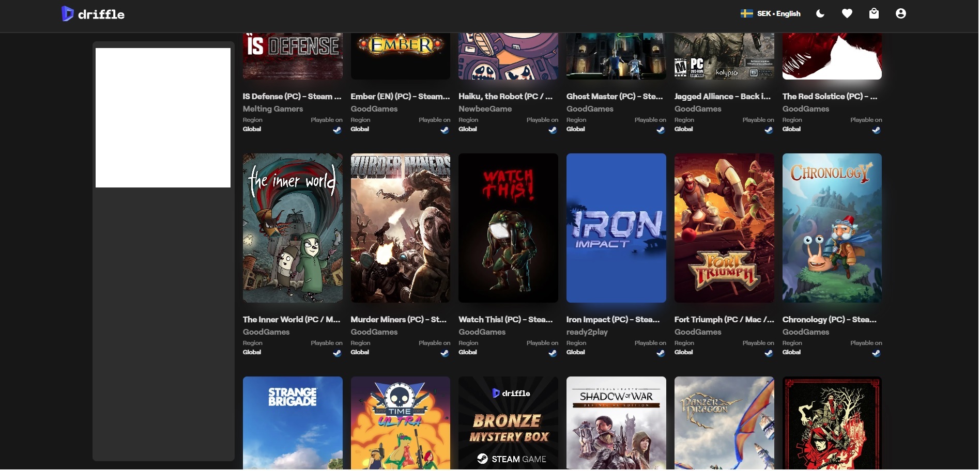This screenshot has width=980, height=471.
Task: Toggle dark mode moon icon
Action: coord(820,14)
